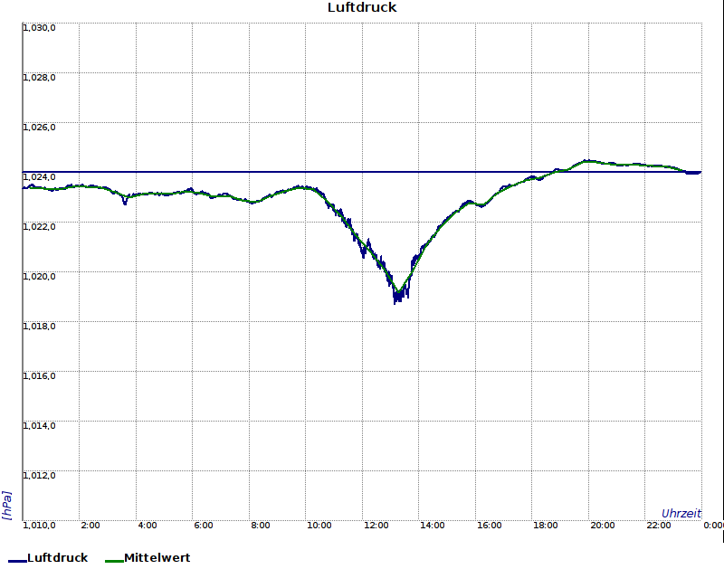Screen dimensions: 724x588
Task: Click the Uhrzeit axis label
Action: 681,513
